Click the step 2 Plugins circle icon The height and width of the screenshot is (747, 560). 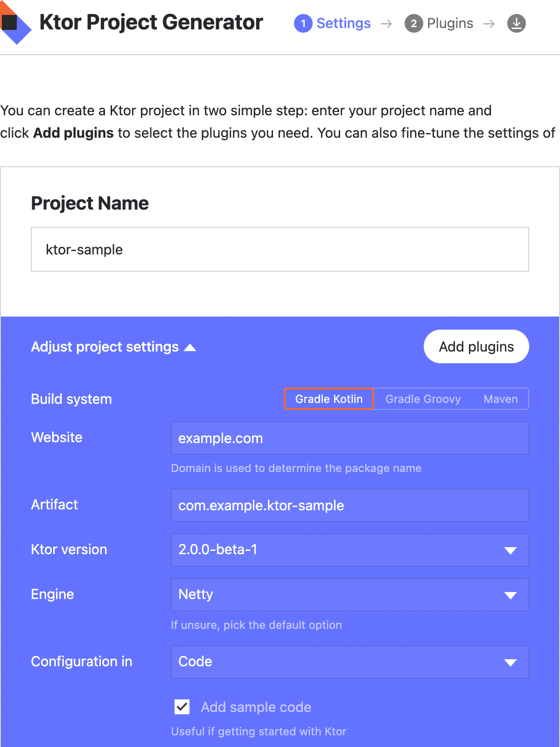(413, 23)
